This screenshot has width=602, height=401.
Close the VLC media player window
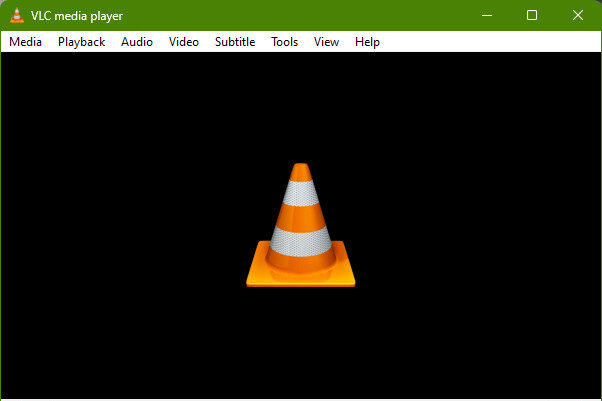[577, 15]
